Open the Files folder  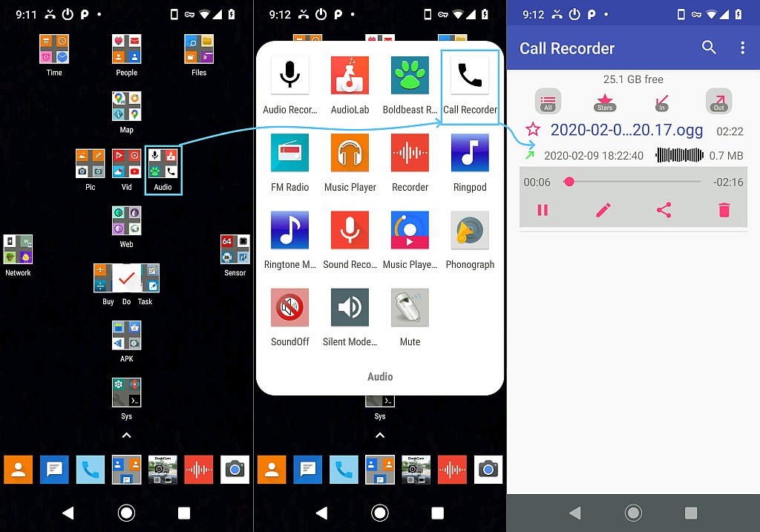pyautogui.click(x=199, y=49)
